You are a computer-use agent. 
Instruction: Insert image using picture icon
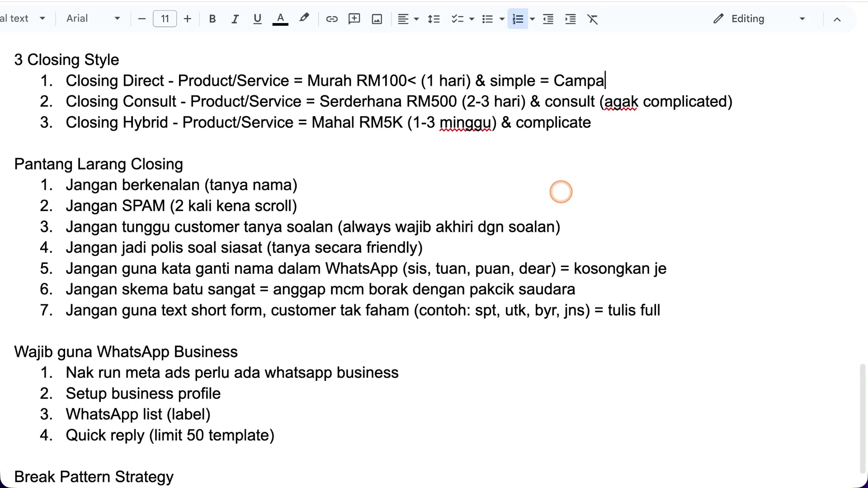pyautogui.click(x=377, y=19)
